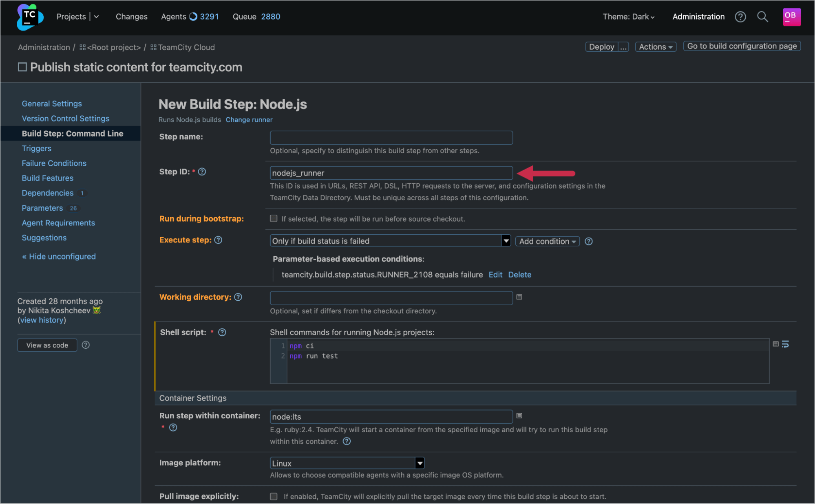Open Image platform Linux dropdown
The height and width of the screenshot is (504, 815).
347,463
